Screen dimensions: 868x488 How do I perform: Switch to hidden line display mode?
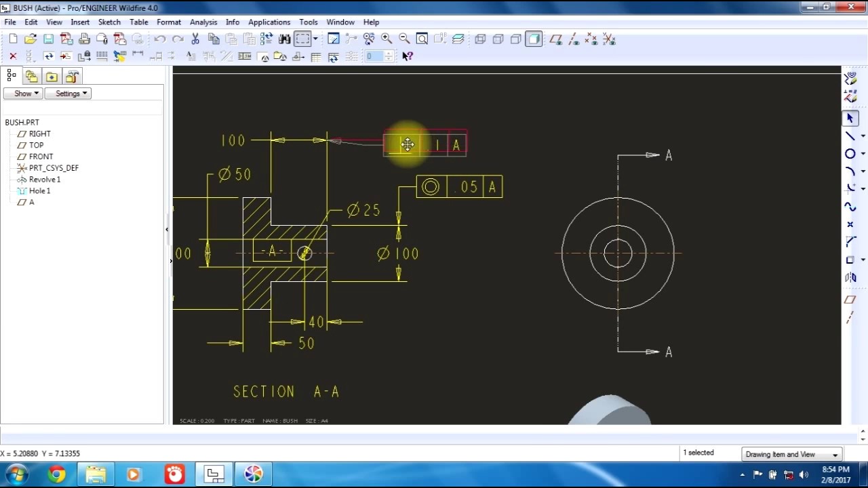498,39
